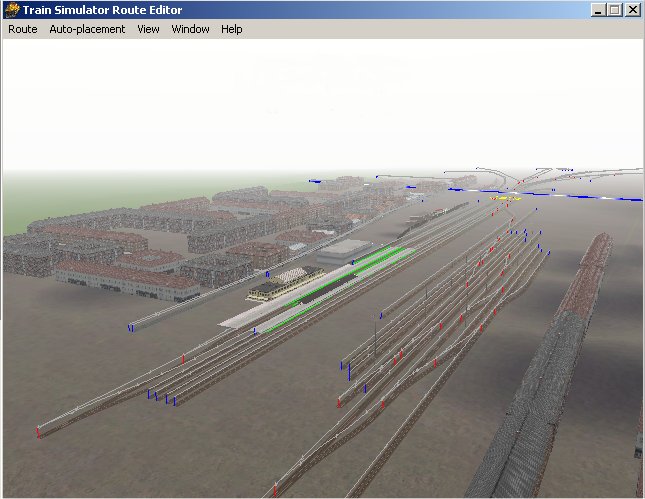Click the Train Simulator title bar app icon
The height and width of the screenshot is (499, 645).
[11, 10]
